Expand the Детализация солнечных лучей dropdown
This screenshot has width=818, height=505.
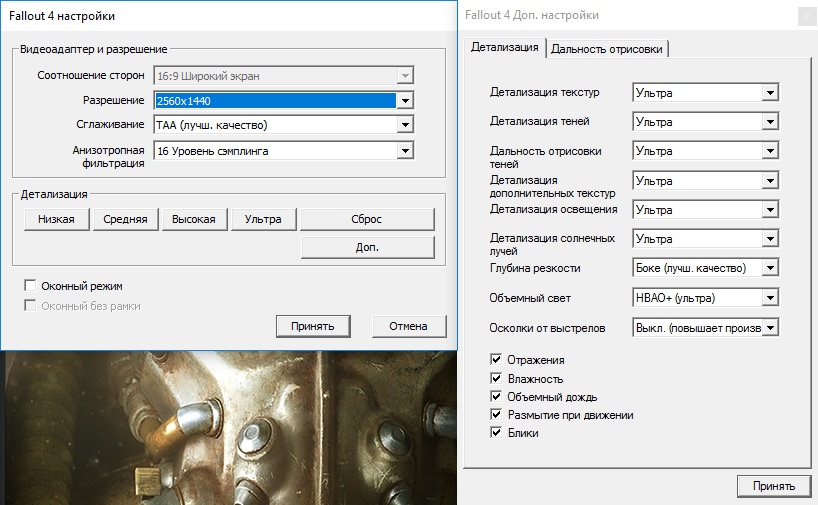click(705, 239)
